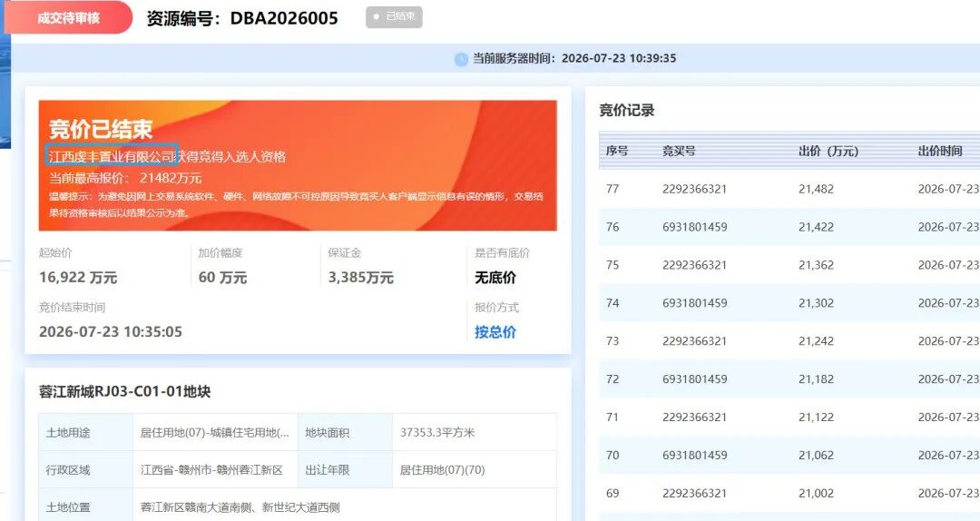Click the 居住用地(07)(70) lease term cell
This screenshot has height=521, width=980.
[x=475, y=469]
